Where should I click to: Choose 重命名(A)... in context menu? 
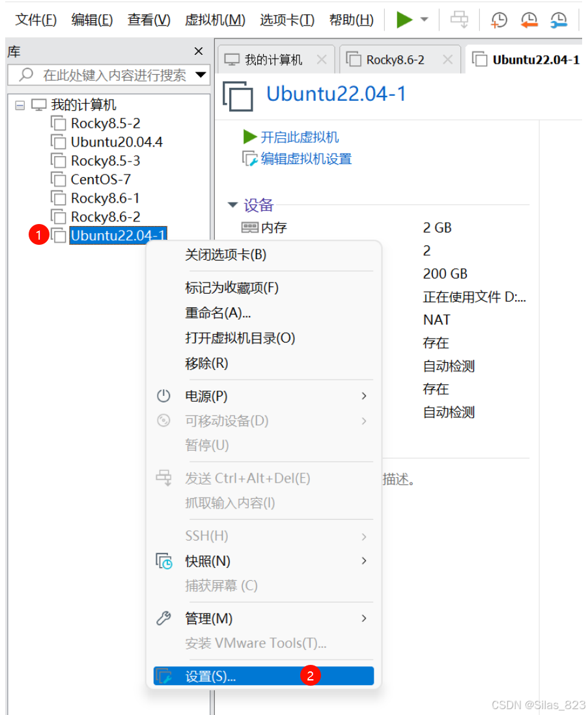(x=264, y=313)
